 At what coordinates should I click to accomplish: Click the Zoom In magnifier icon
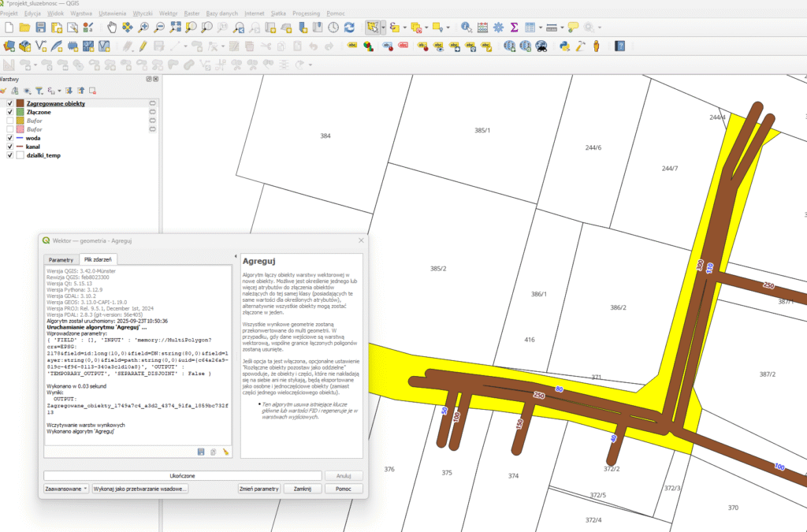pyautogui.click(x=143, y=28)
